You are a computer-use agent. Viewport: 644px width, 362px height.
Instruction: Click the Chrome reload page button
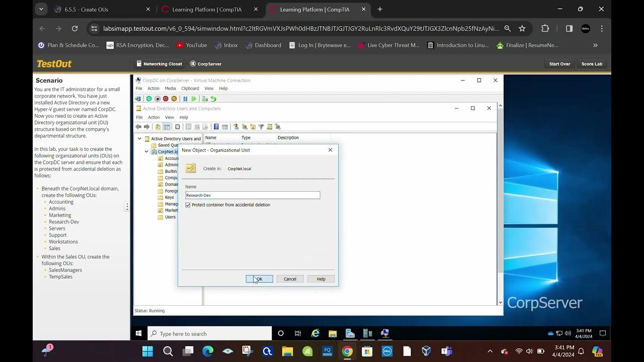(x=75, y=29)
